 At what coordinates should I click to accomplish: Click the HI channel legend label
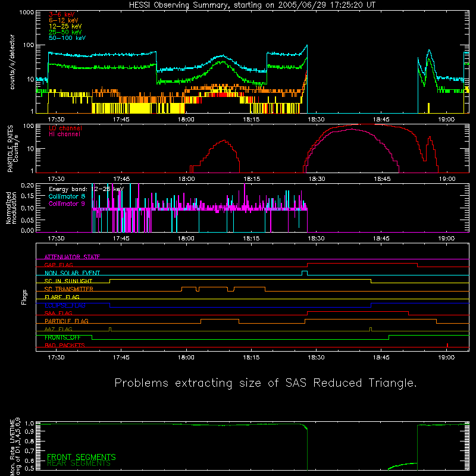64,134
